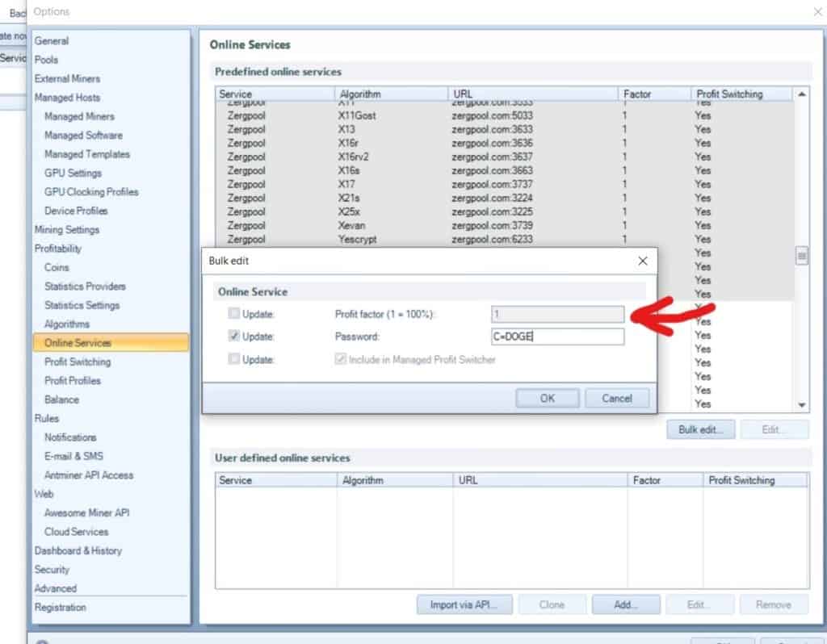Open Awesome Miner API page
827x644 pixels.
[86, 512]
